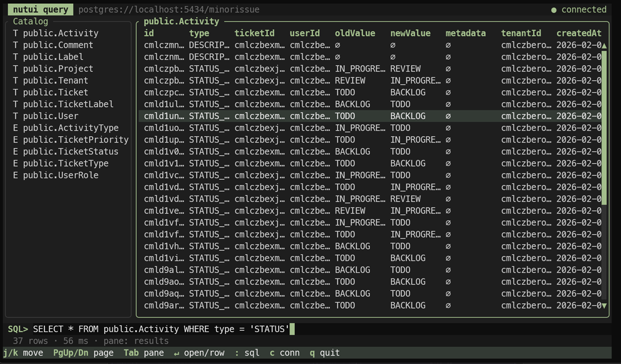Open the public.ActivityType enum entry
Image resolution: width=621 pixels, height=364 pixels.
pos(66,128)
